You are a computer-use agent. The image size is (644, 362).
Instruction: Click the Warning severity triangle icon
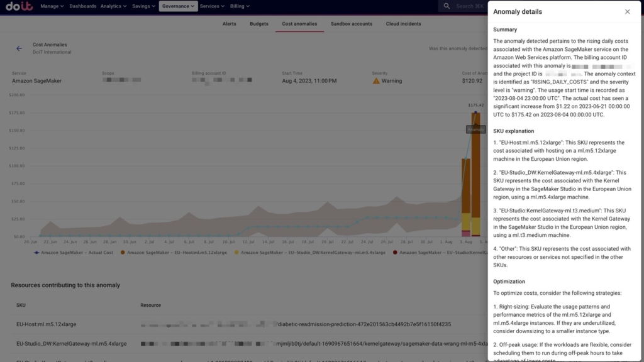click(x=376, y=81)
